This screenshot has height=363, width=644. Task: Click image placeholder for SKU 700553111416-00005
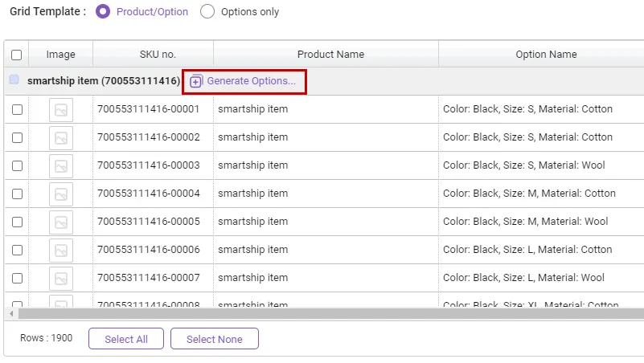pyautogui.click(x=60, y=222)
